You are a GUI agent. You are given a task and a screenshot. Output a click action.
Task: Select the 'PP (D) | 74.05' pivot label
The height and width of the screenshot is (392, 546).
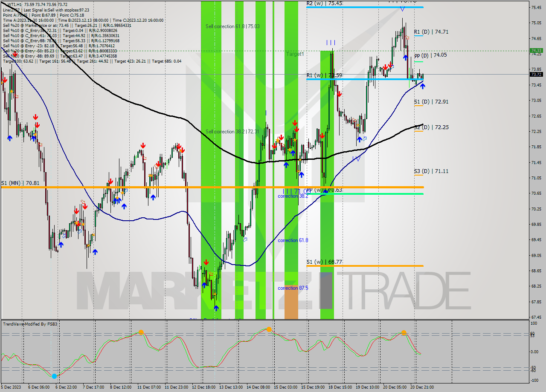tap(430, 55)
